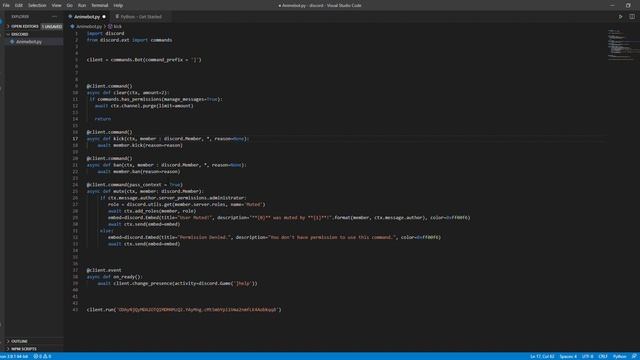The width and height of the screenshot is (640, 360).
Task: Click the async def on_ready line
Action: pyautogui.click(x=115, y=277)
